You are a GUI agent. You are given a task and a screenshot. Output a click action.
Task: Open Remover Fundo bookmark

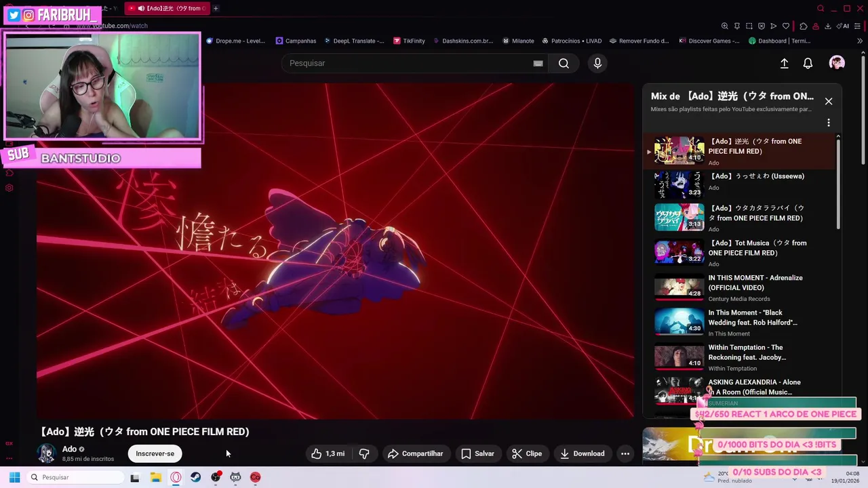639,41
